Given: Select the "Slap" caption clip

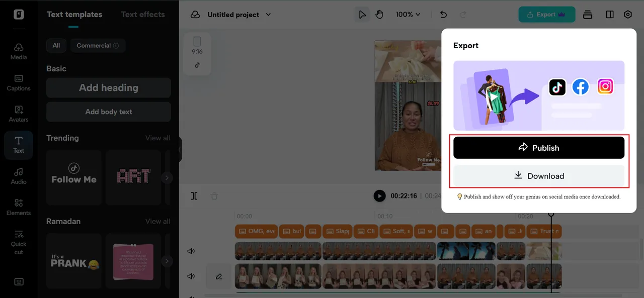Looking at the screenshot, I should [x=337, y=231].
